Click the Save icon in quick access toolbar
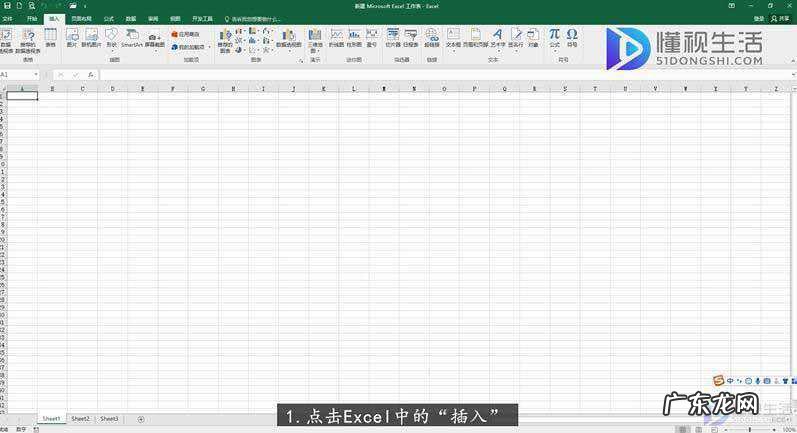Image resolution: width=797 pixels, height=433 pixels. tap(7, 6)
